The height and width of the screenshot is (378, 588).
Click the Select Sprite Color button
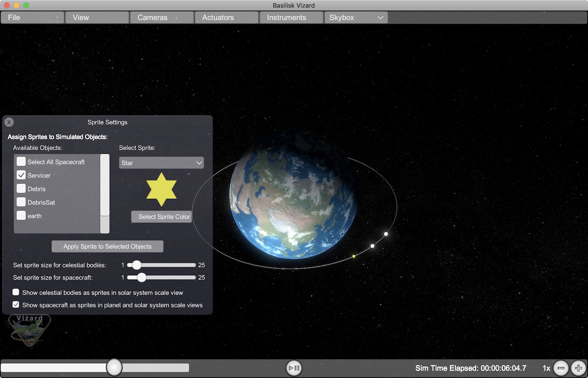pyautogui.click(x=161, y=217)
